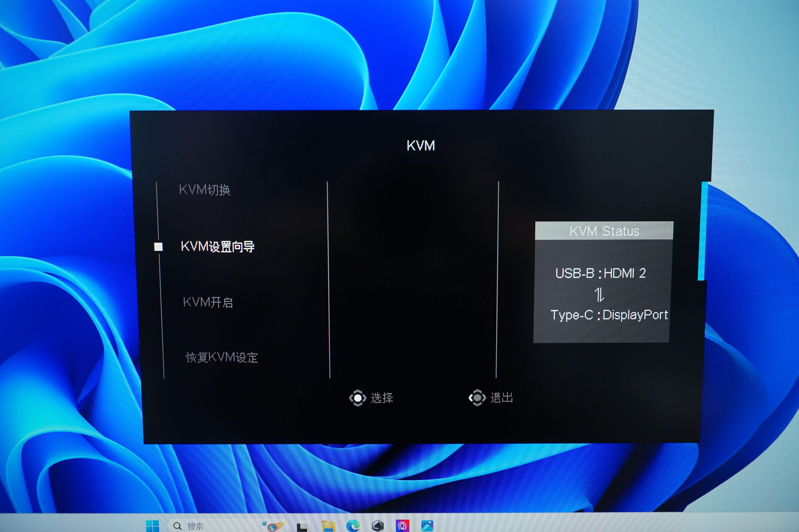799x532 pixels.
Task: Click the KVM Status panel header
Action: (x=604, y=231)
